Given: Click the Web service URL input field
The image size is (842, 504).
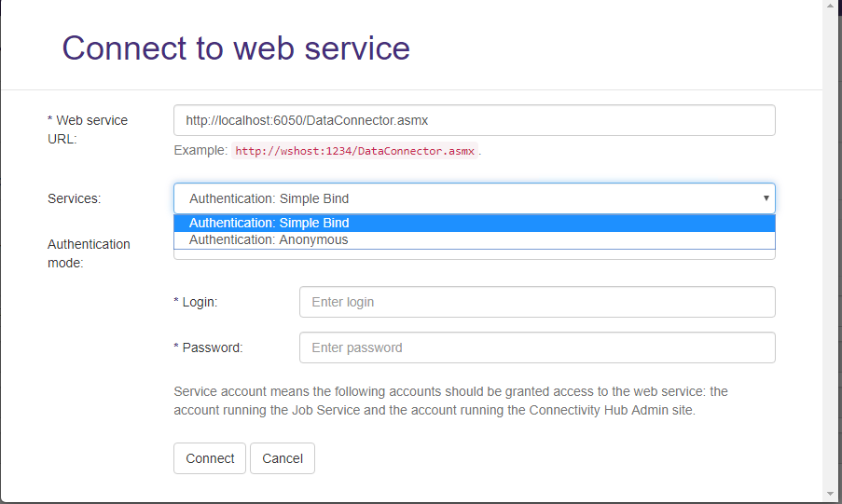Looking at the screenshot, I should pos(474,120).
